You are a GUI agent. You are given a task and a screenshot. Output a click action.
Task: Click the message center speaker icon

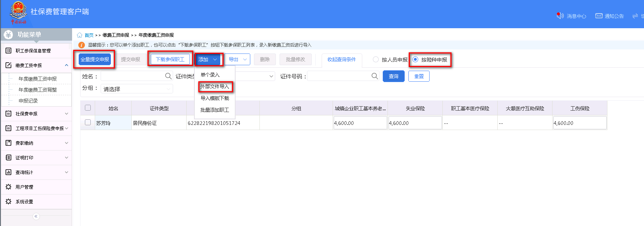click(560, 16)
